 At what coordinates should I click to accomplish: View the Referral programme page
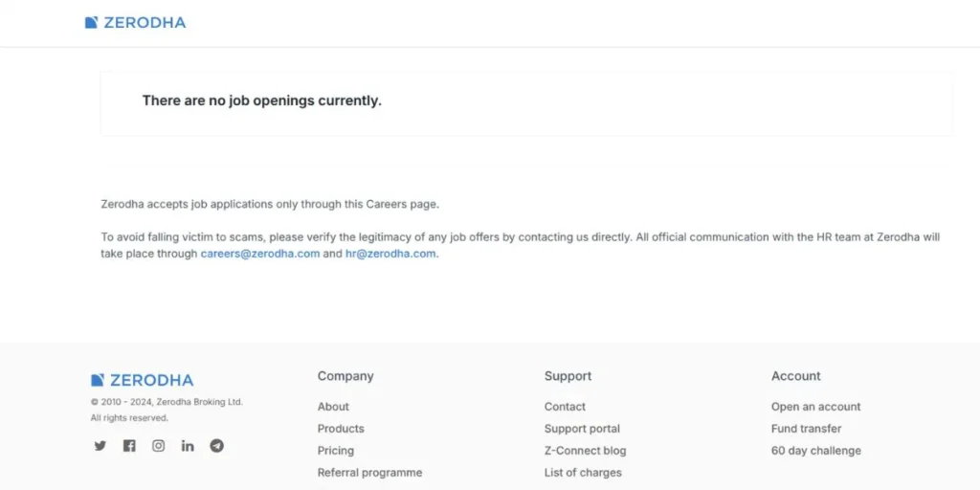tap(370, 472)
